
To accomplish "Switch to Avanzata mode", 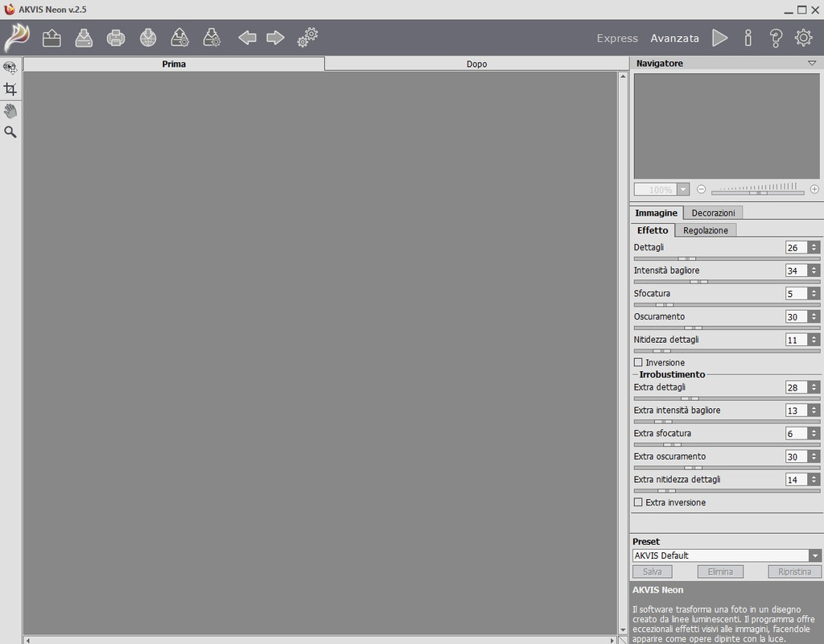I will click(x=675, y=39).
